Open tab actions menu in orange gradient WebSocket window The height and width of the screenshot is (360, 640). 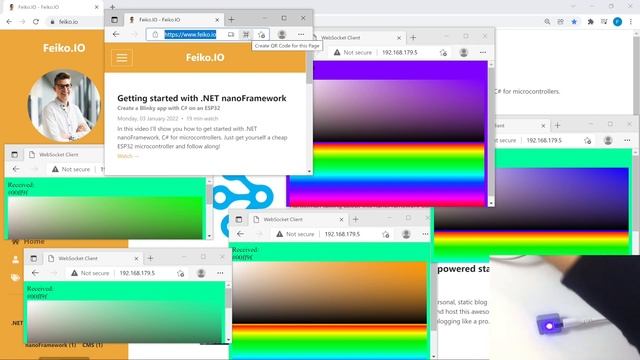click(239, 220)
